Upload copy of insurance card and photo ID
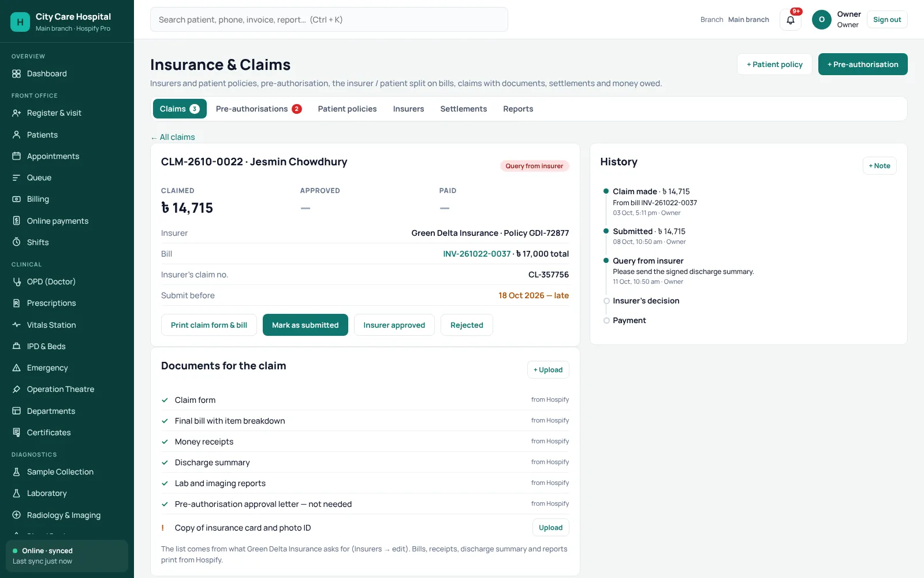The width and height of the screenshot is (924, 578). 550,528
